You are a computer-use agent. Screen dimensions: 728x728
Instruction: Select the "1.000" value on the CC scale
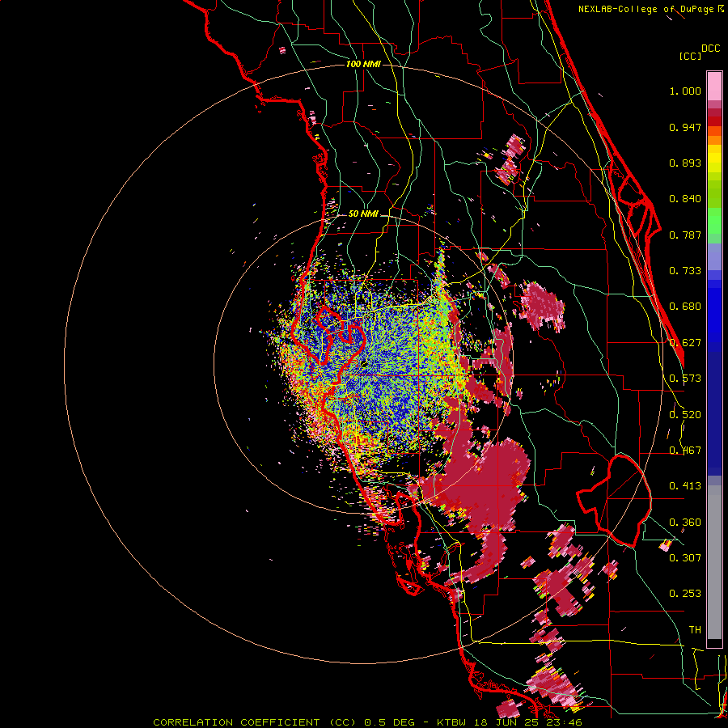click(685, 91)
